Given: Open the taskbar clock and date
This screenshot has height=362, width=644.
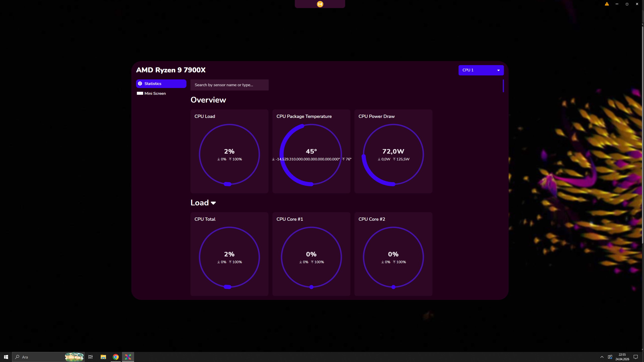Looking at the screenshot, I should [x=622, y=357].
